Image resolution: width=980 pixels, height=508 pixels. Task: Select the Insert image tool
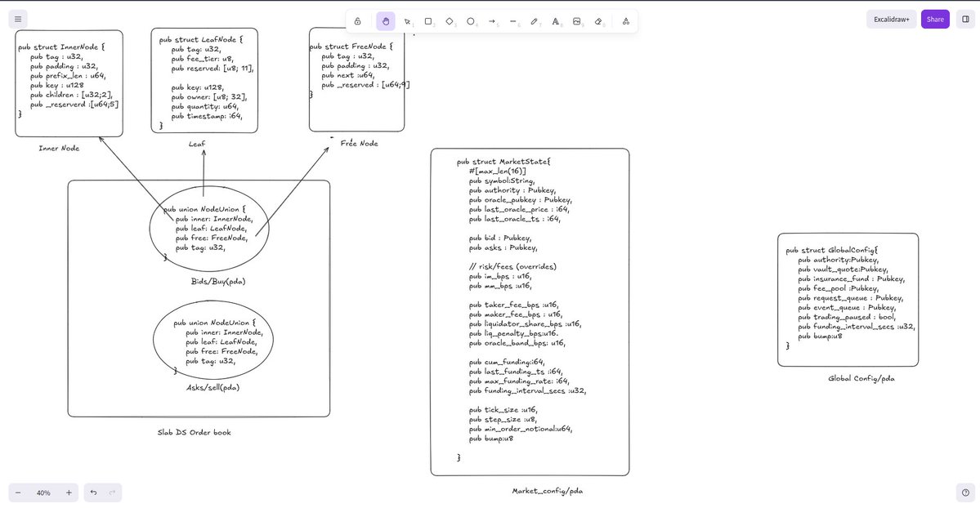pyautogui.click(x=577, y=21)
